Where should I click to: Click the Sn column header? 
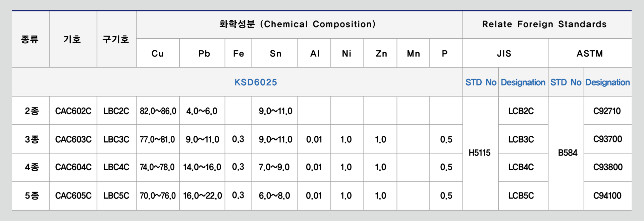click(276, 53)
